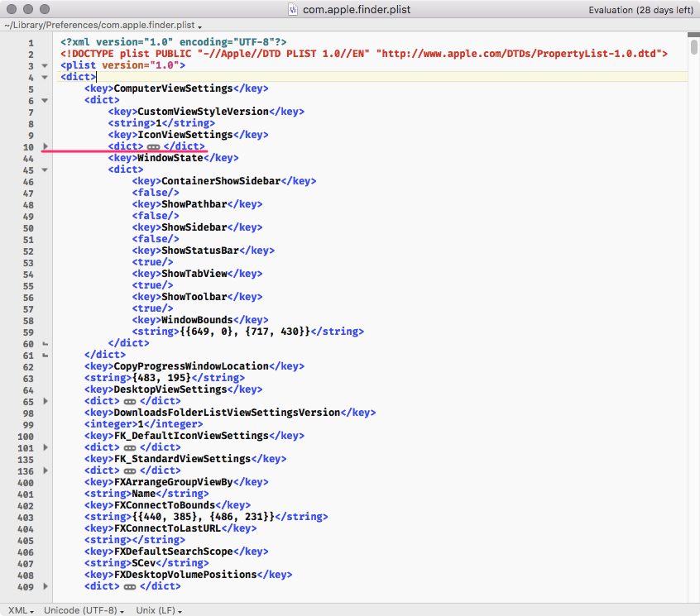Viewport: 700px width, 616px height.
Task: Click the ShowSidebar key text
Action: pos(194,227)
